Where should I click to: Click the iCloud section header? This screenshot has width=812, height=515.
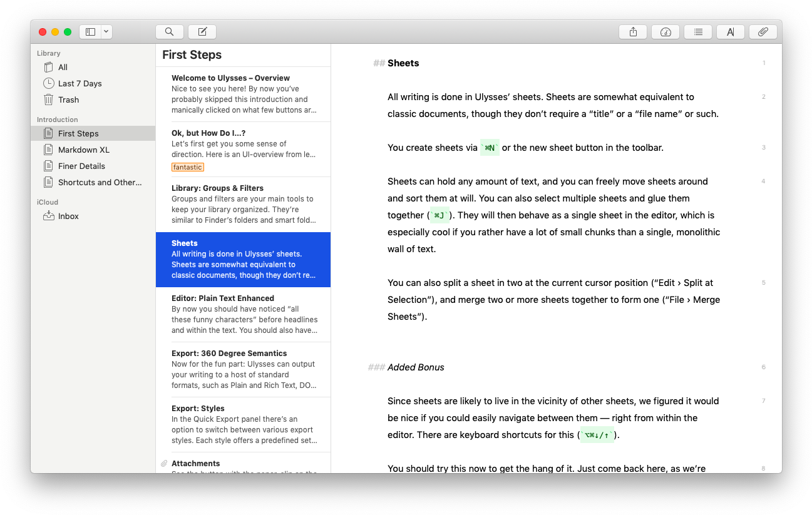click(x=48, y=202)
